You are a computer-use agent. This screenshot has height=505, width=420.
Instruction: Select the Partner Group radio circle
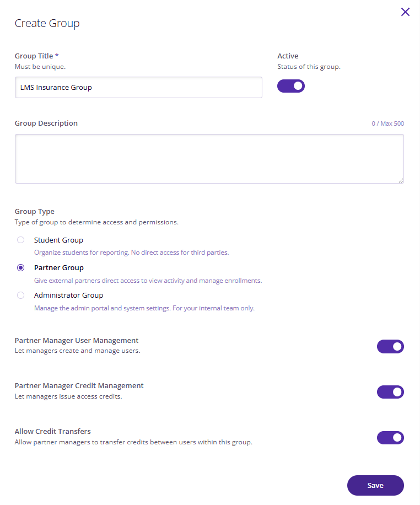[x=20, y=267]
